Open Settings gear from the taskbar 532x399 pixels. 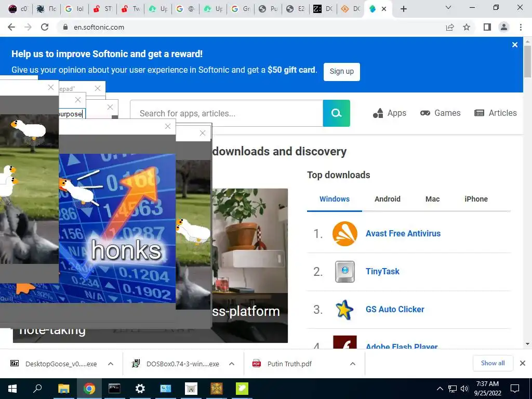140,389
